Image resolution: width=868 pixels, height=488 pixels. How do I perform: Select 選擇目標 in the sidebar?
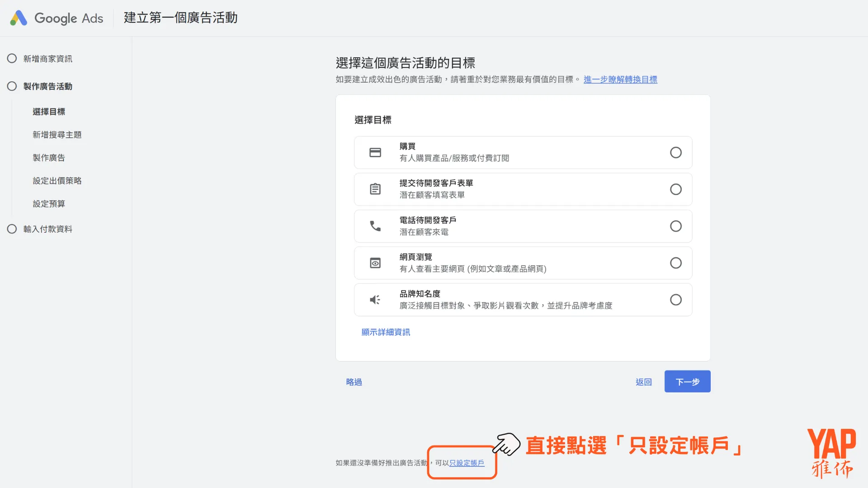coord(48,111)
